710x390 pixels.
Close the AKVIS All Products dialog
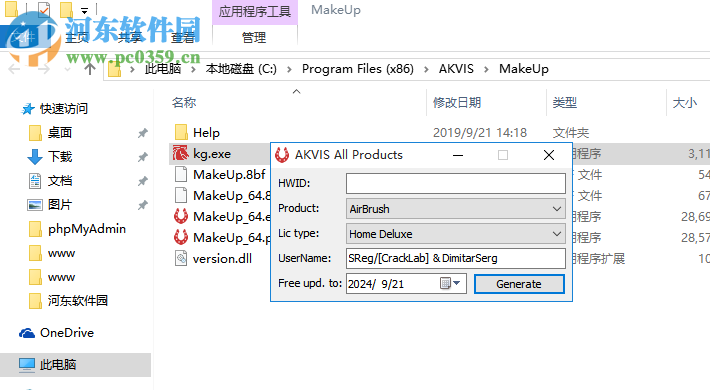tap(549, 155)
